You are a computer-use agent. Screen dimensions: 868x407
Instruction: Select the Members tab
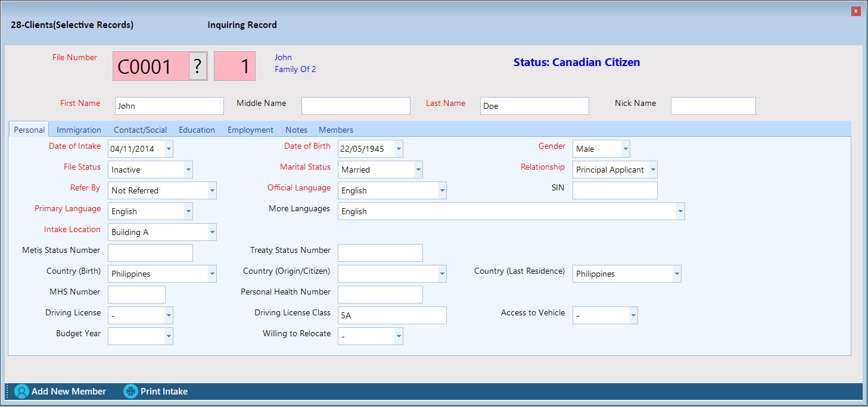[336, 130]
